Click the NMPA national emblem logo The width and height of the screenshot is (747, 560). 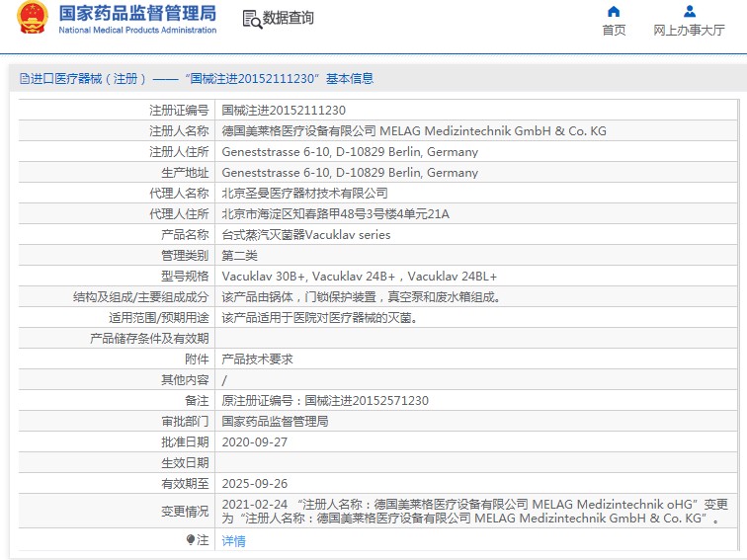(x=31, y=19)
